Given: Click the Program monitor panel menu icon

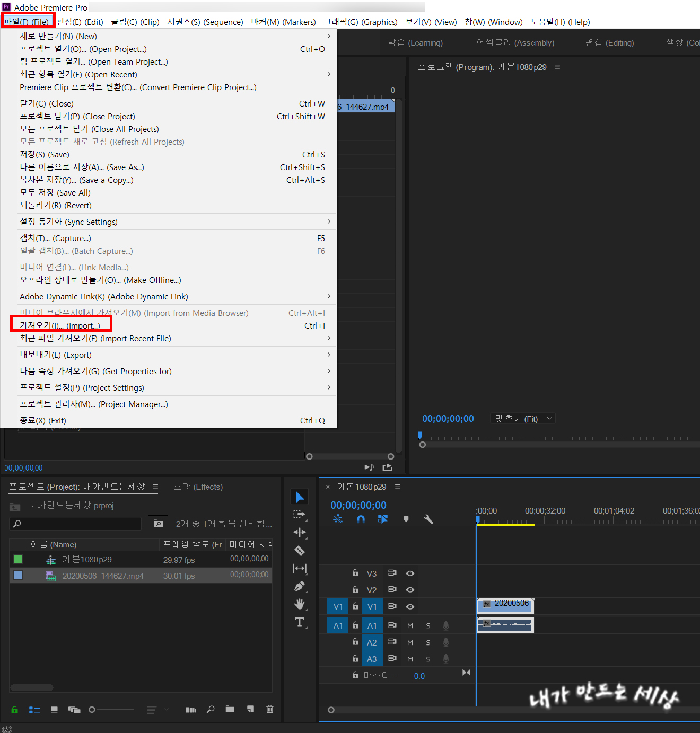Looking at the screenshot, I should [x=557, y=67].
